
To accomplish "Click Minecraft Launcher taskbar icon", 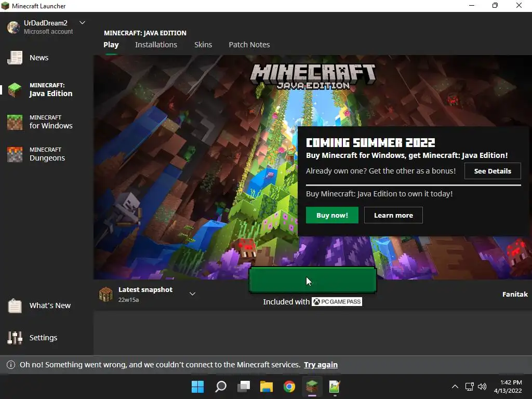I will (312, 387).
